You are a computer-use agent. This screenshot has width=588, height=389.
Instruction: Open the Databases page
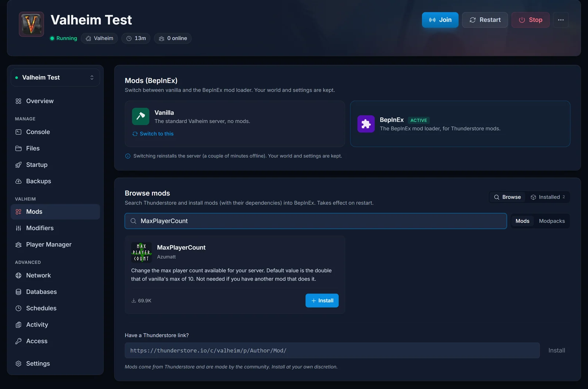[55, 292]
